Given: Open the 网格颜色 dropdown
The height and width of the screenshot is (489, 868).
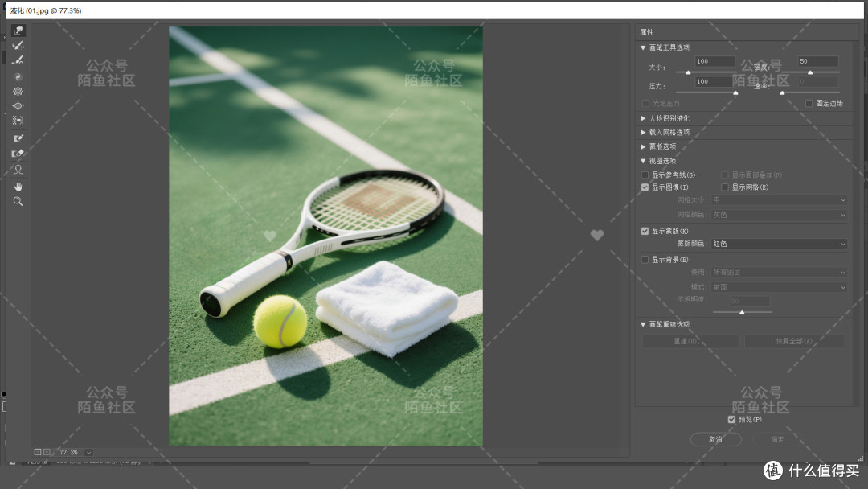Looking at the screenshot, I should [779, 215].
